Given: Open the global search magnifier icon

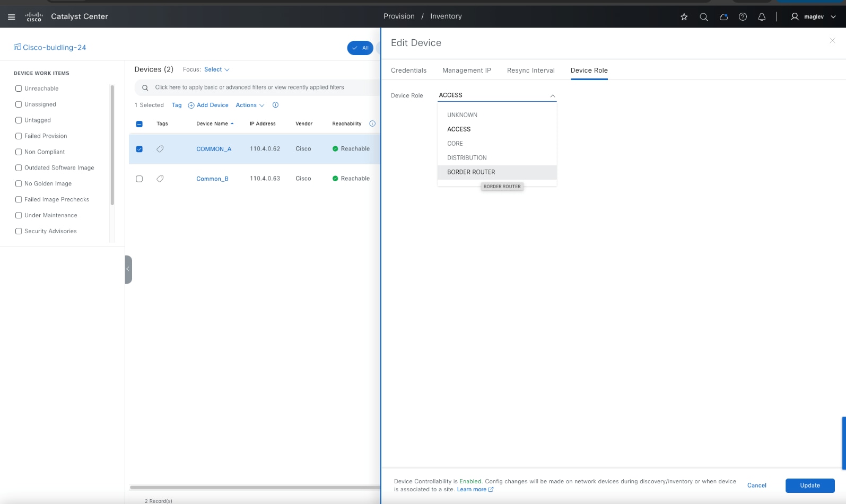Looking at the screenshot, I should click(x=704, y=17).
